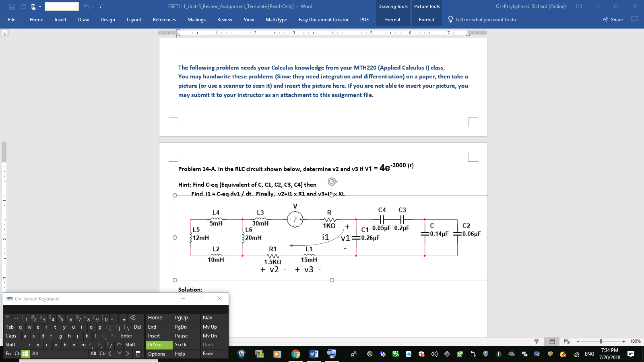Click the rotate handle above the circuit picture

[x=332, y=181]
